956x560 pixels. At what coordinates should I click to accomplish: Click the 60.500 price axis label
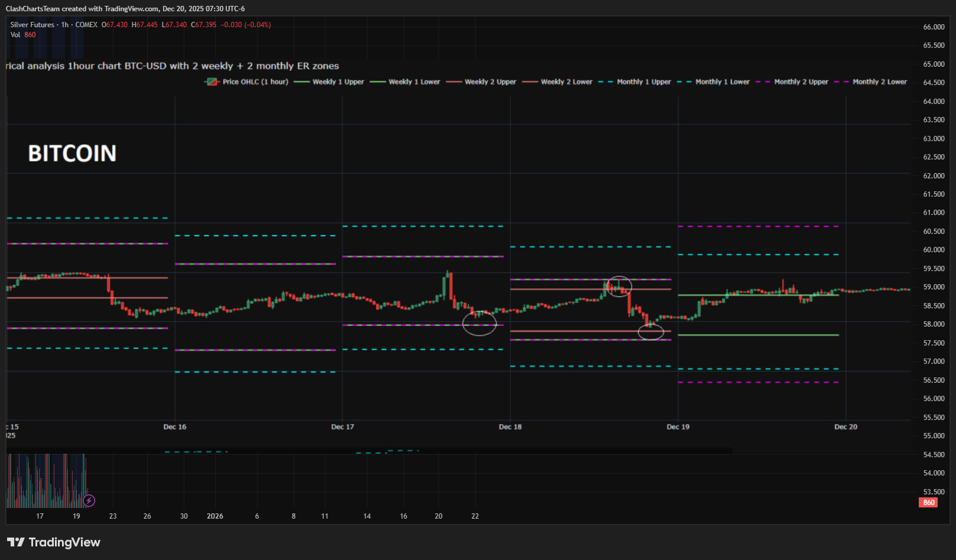(x=934, y=232)
